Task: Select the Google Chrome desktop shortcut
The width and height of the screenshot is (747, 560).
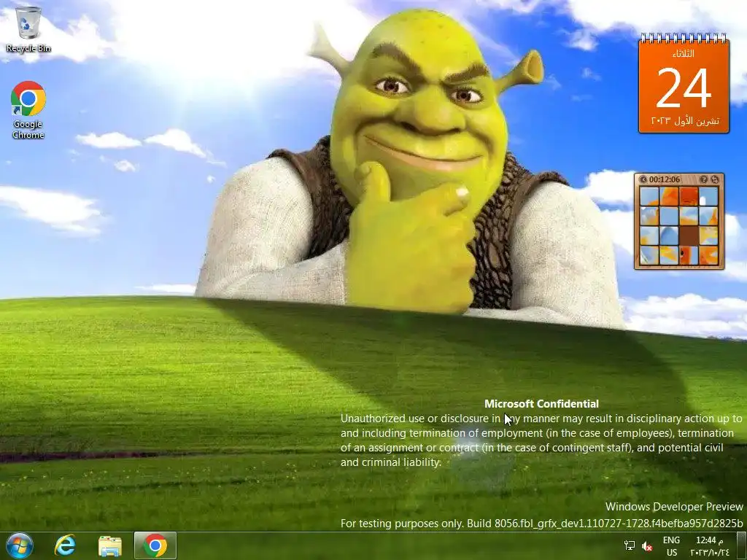Action: coord(28,110)
